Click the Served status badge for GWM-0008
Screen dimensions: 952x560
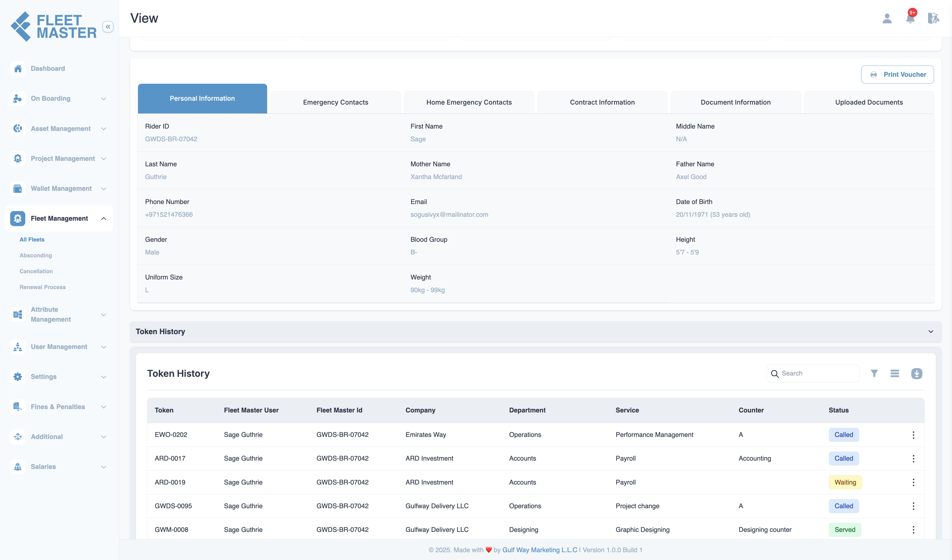[845, 530]
